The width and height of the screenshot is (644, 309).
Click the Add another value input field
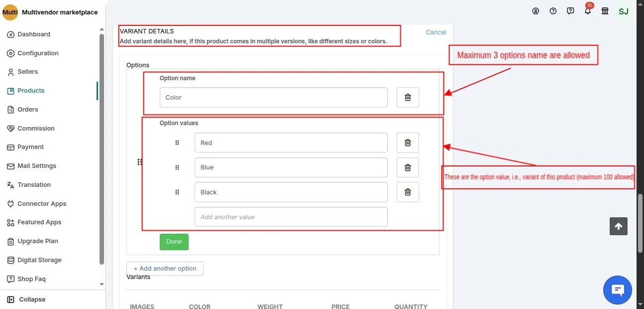[x=291, y=217]
